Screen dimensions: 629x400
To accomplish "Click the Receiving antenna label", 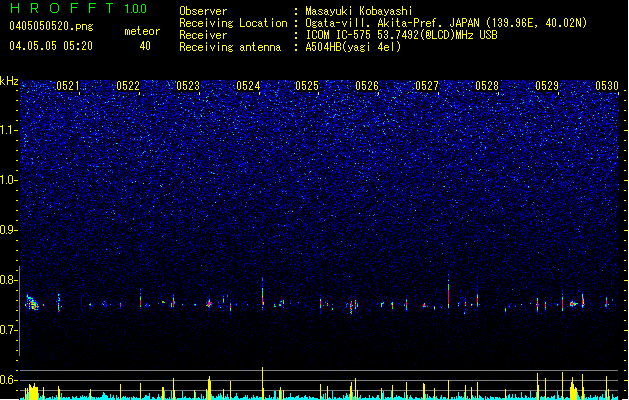I will (x=230, y=47).
